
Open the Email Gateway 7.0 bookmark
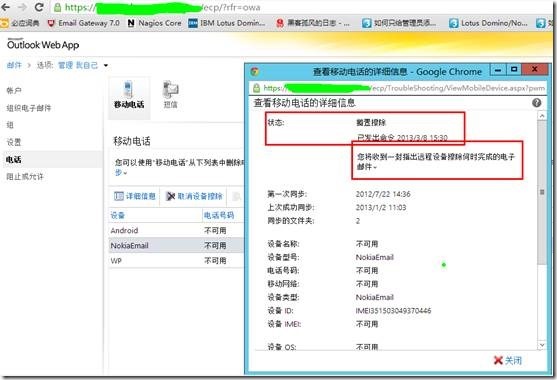tap(83, 23)
